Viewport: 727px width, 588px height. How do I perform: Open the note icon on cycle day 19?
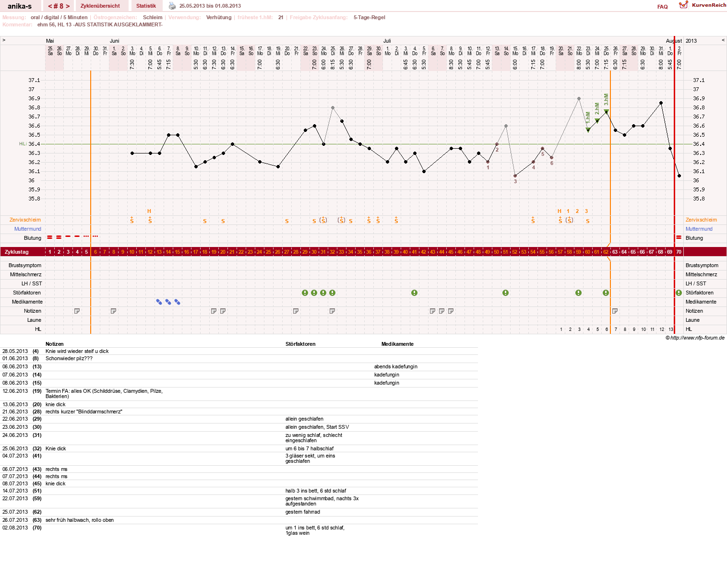(x=214, y=311)
